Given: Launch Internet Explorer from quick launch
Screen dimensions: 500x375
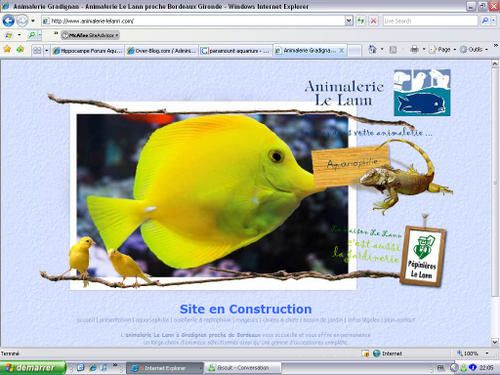Looking at the screenshot, I should point(93,368).
